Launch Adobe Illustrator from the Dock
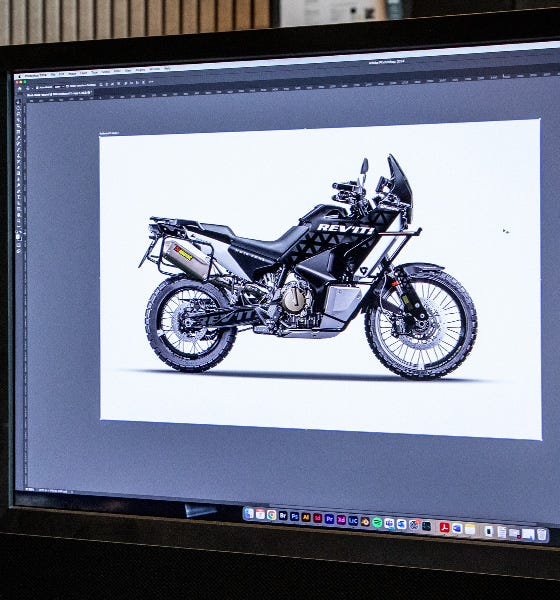This screenshot has width=560, height=600. click(x=306, y=517)
